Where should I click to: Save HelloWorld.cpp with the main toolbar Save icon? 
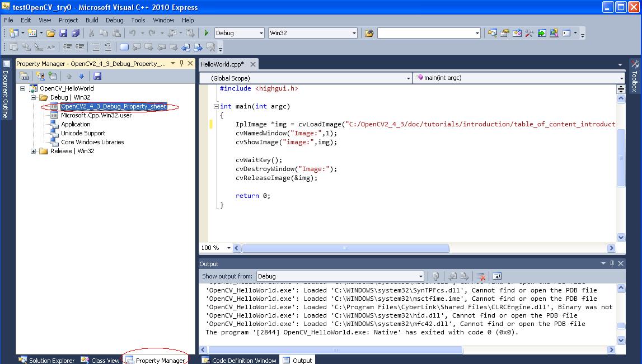[63, 33]
